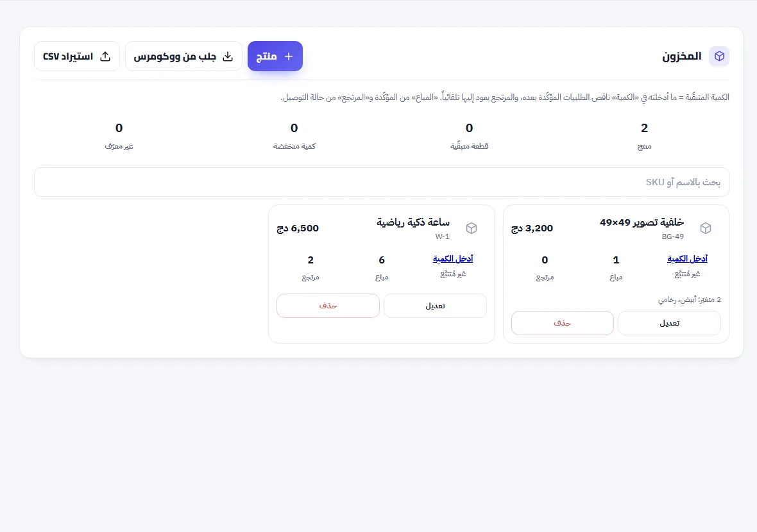The height and width of the screenshot is (532, 757).
Task: Click the المخزون page title
Action: coord(682,56)
